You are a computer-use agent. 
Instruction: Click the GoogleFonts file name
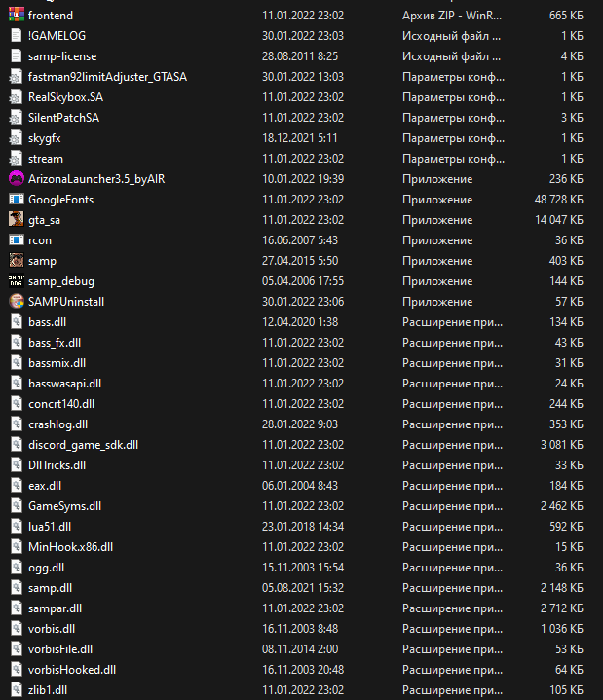60,200
